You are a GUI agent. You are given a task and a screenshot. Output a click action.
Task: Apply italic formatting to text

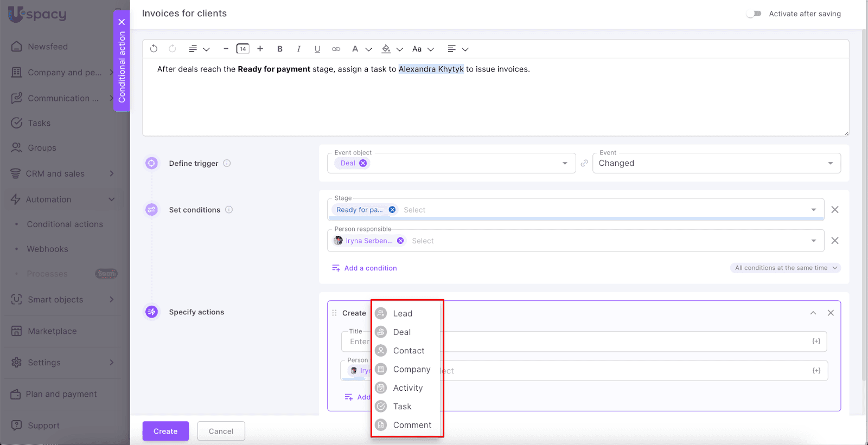(298, 49)
